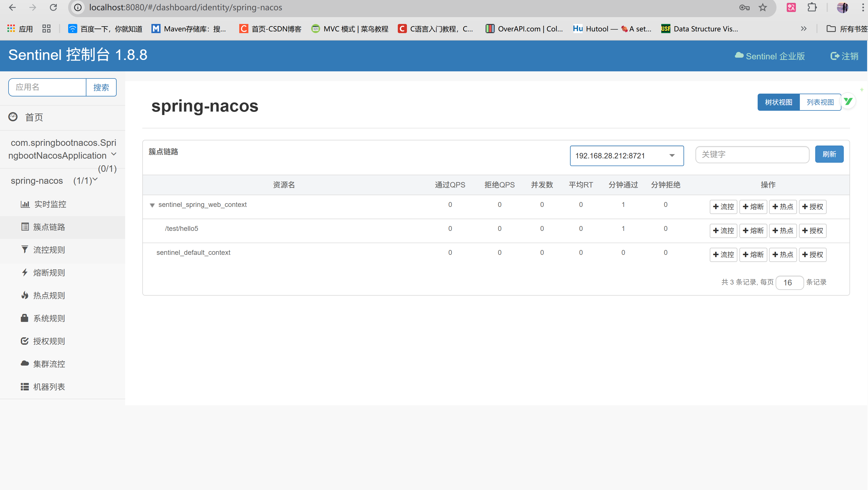Add flow control rule for /test/hello5
Image resolution: width=868 pixels, height=490 pixels.
(x=723, y=231)
